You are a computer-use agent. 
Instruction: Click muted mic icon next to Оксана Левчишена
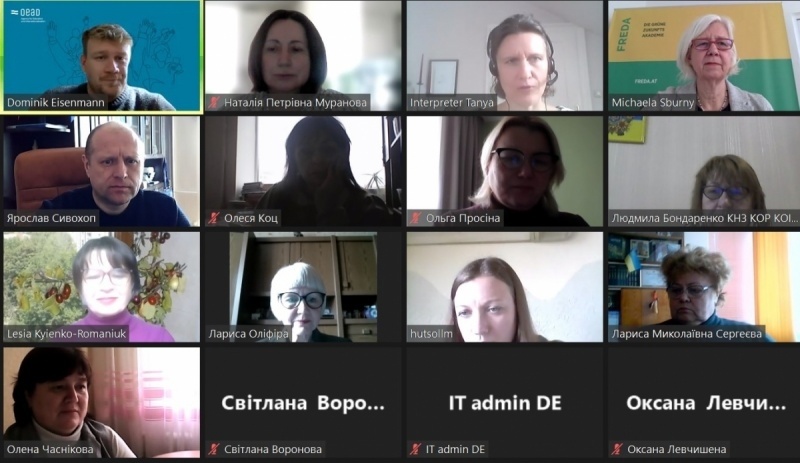pyautogui.click(x=617, y=450)
